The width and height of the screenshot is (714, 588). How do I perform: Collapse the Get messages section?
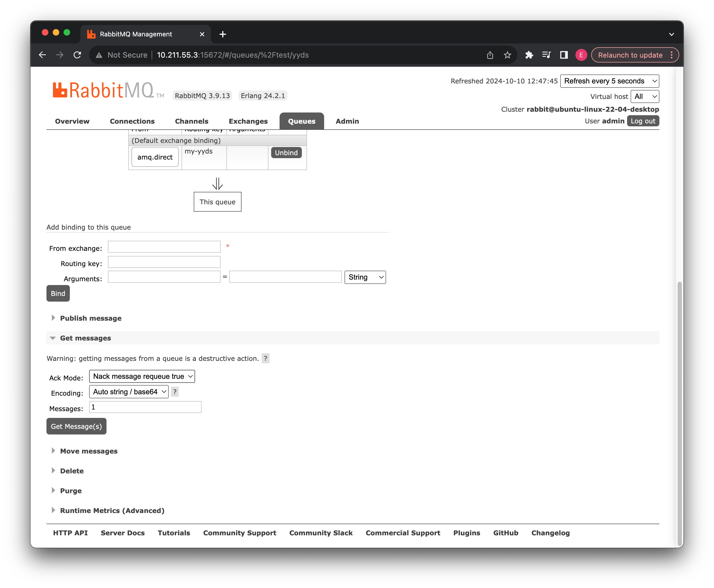click(x=86, y=338)
